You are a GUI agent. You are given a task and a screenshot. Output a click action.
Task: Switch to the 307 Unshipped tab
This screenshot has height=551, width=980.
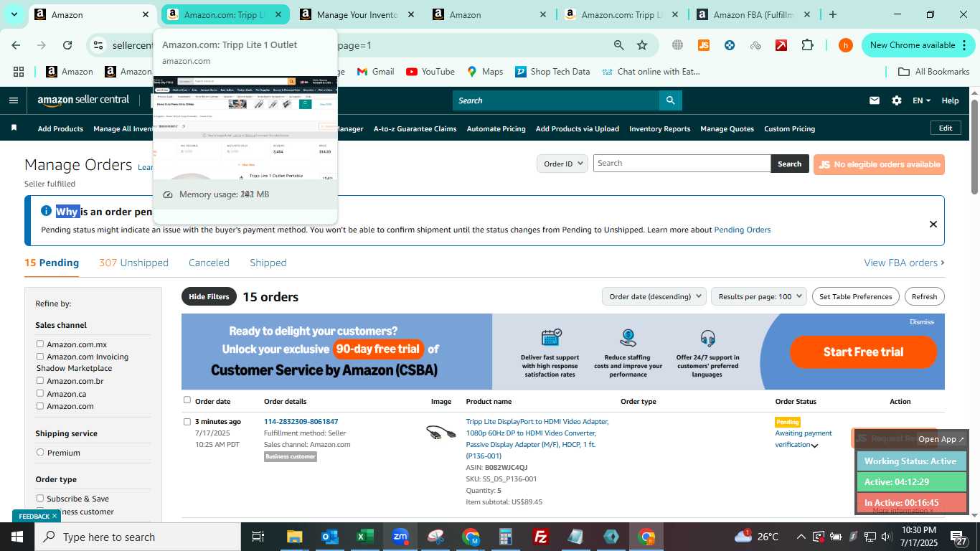(133, 263)
